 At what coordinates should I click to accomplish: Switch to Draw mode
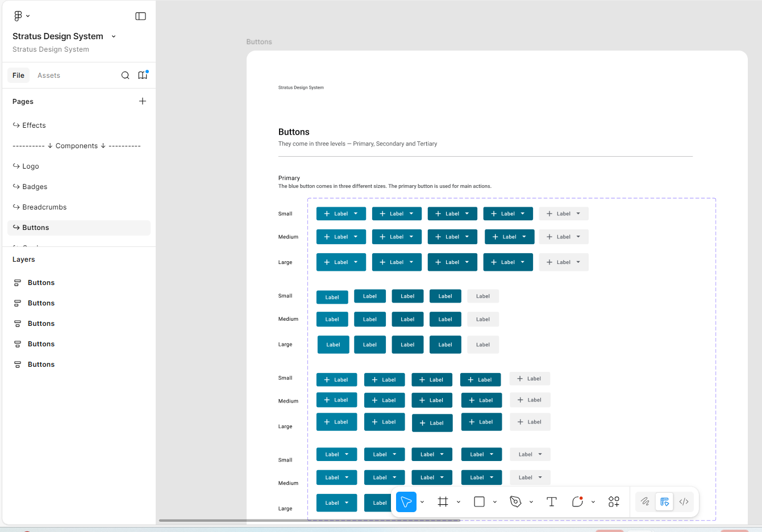pyautogui.click(x=645, y=502)
